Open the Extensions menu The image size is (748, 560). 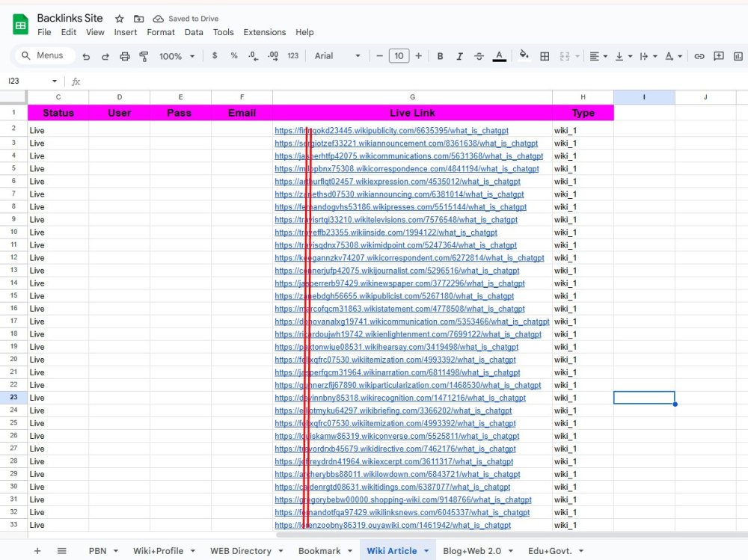265,32
